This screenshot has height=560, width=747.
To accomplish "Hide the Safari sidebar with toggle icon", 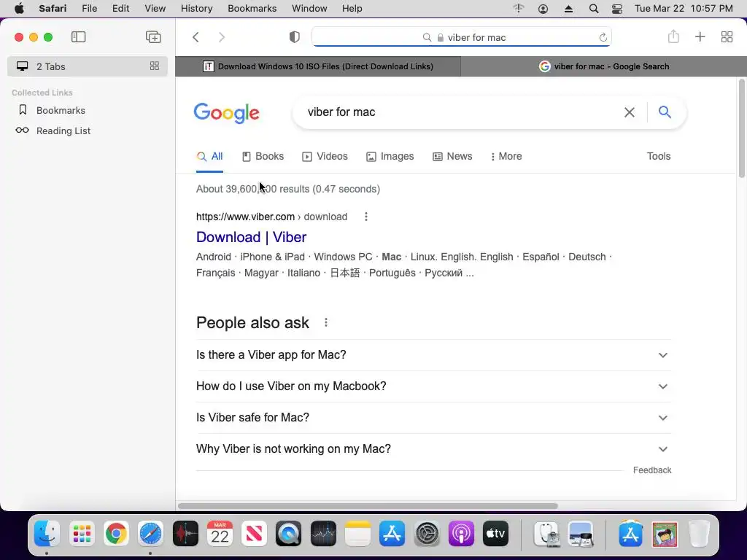I will (78, 36).
